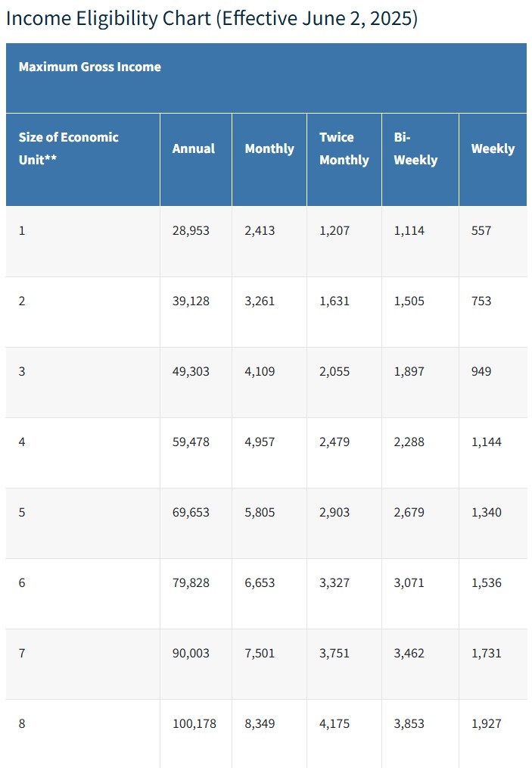Image resolution: width=532 pixels, height=768 pixels.
Task: Click weekly value 1,927
Action: pyautogui.click(x=486, y=723)
